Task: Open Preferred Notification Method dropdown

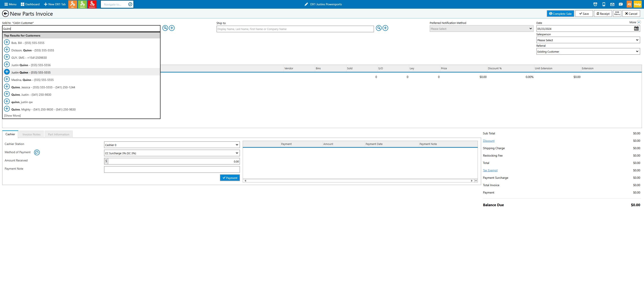Action: (481, 29)
